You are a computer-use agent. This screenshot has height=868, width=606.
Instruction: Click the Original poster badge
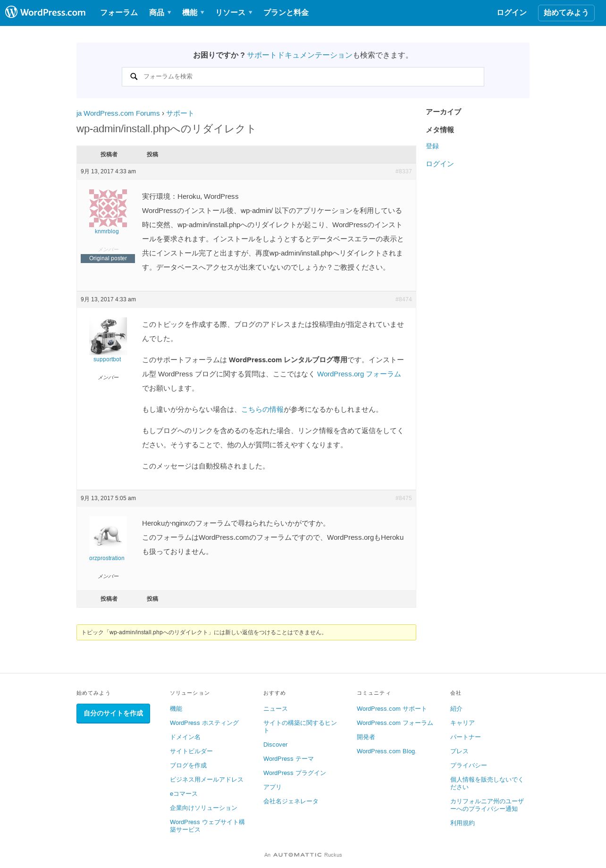pos(108,258)
